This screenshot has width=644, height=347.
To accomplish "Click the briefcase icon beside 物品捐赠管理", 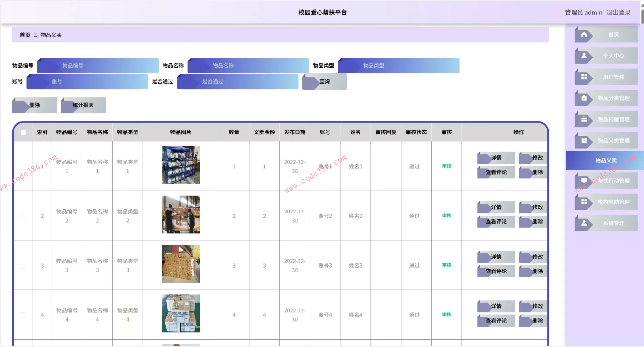I will tap(584, 119).
